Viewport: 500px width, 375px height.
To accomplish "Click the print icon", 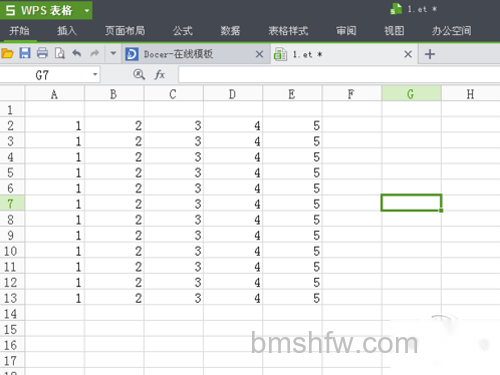I will (x=42, y=53).
